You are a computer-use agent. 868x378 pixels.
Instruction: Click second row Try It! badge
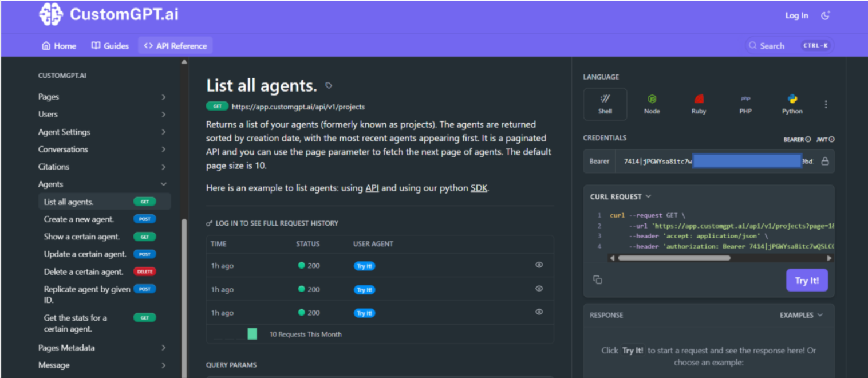364,290
